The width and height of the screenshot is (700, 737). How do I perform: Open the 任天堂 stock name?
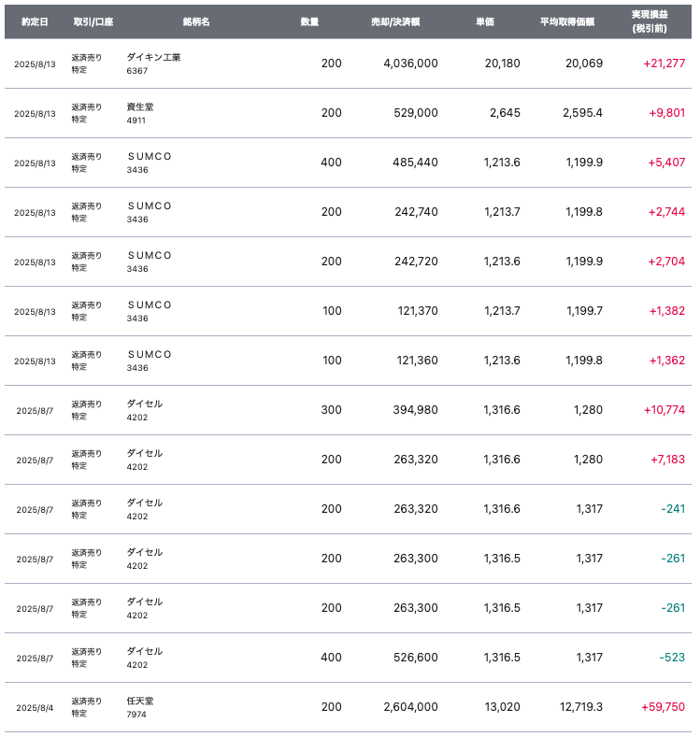point(140,701)
